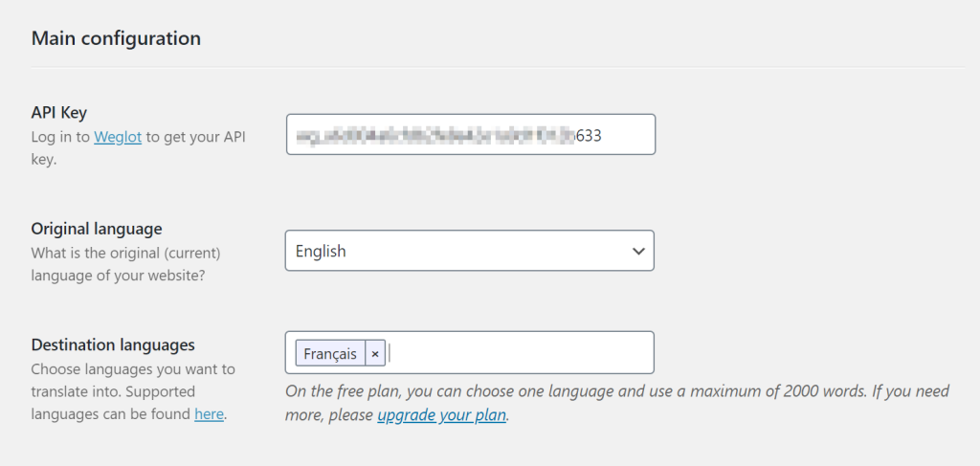
Task: Click the text cursor beside Français tag
Action: click(x=390, y=353)
